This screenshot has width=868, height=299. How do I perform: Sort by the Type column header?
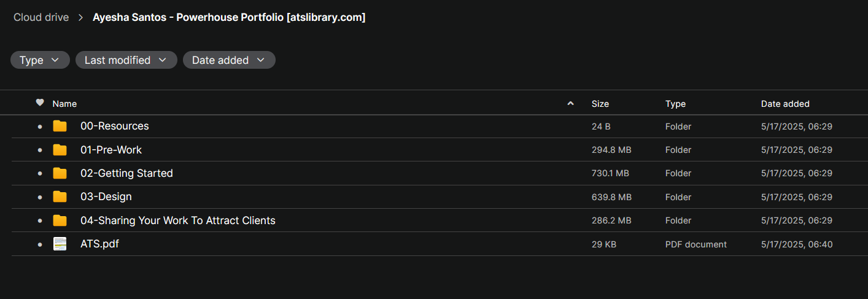point(675,104)
